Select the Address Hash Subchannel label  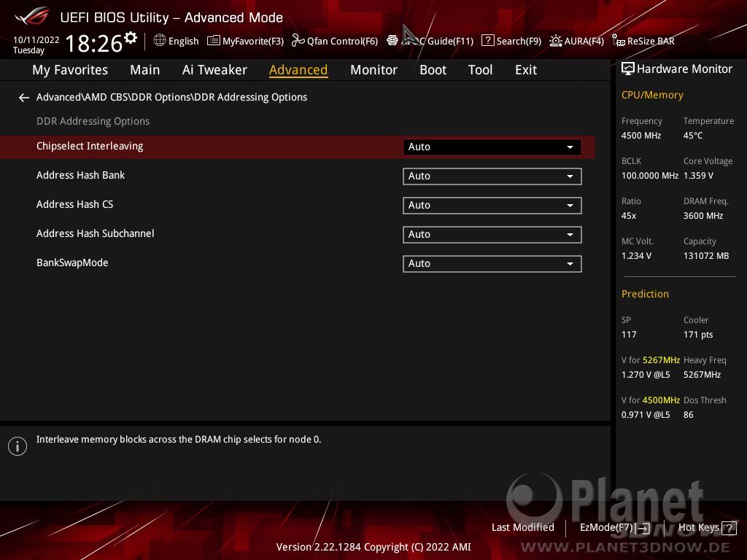[96, 233]
